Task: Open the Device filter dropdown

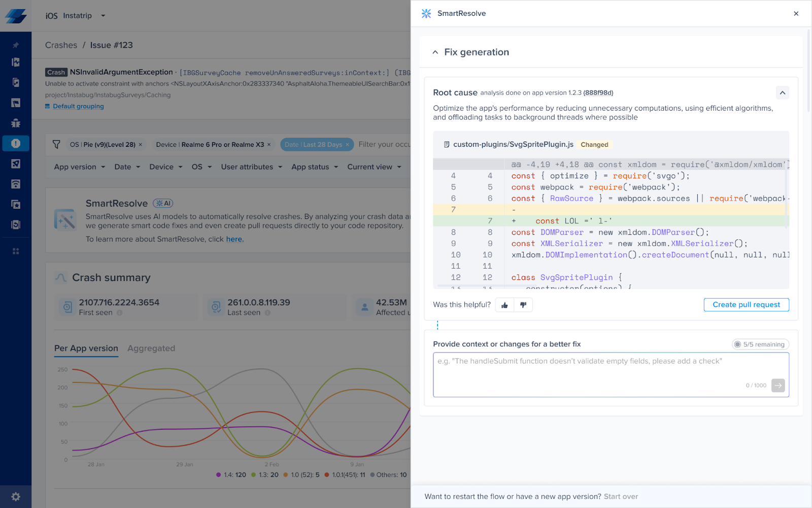Action: [x=166, y=167]
